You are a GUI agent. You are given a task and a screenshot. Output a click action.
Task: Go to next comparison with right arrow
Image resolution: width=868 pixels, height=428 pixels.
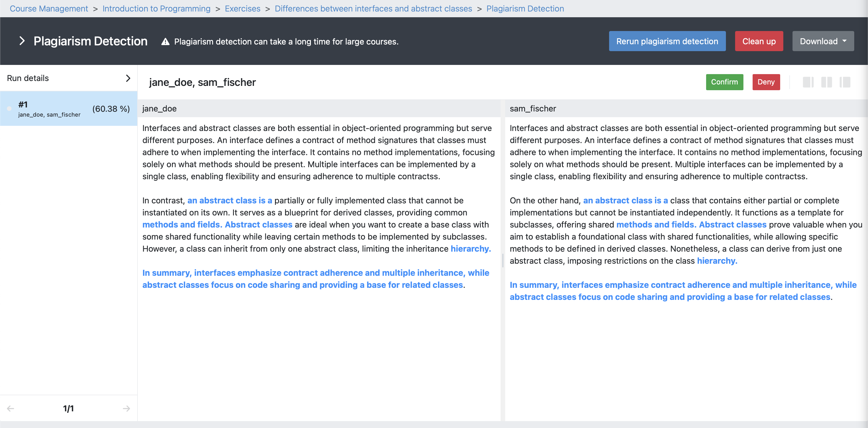[126, 408]
